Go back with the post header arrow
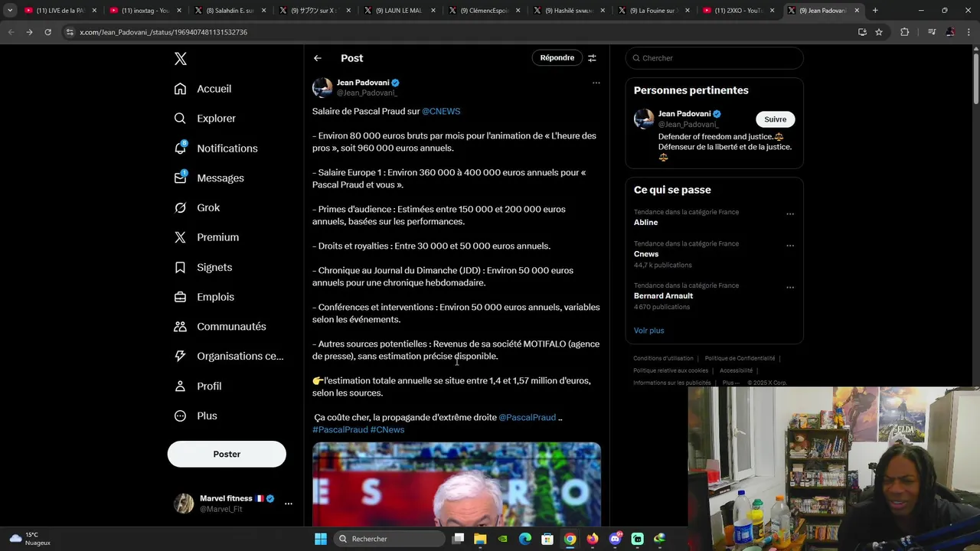Image resolution: width=980 pixels, height=551 pixels. coord(317,58)
